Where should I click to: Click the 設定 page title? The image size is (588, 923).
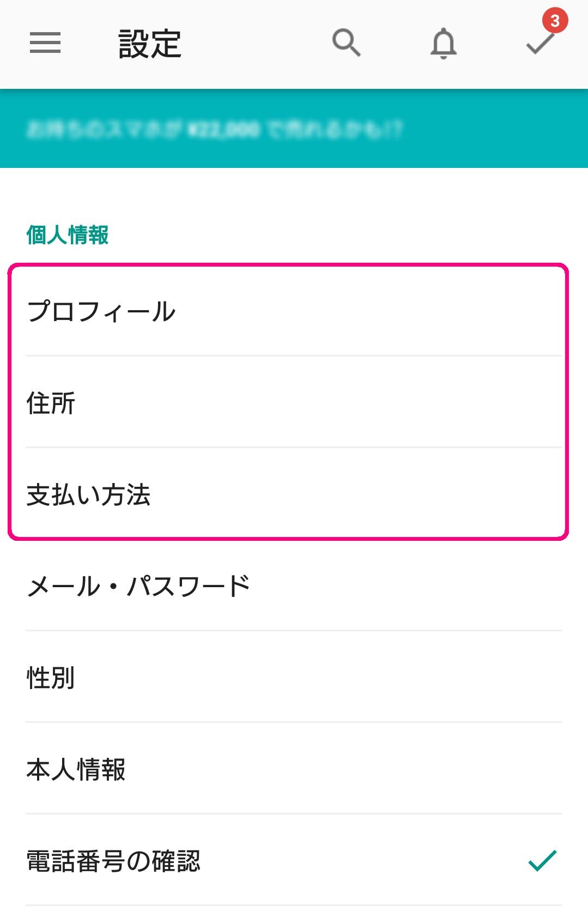click(150, 44)
